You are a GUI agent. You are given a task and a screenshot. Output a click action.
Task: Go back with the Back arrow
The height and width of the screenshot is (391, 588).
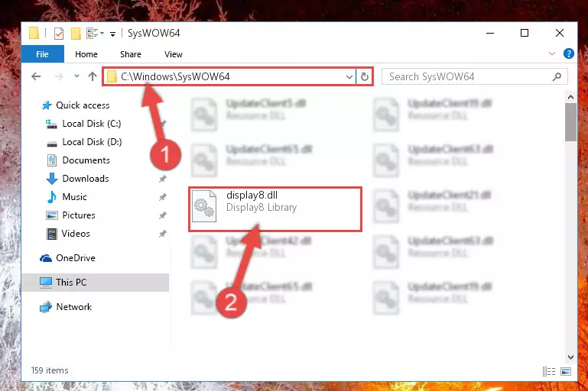(x=36, y=76)
